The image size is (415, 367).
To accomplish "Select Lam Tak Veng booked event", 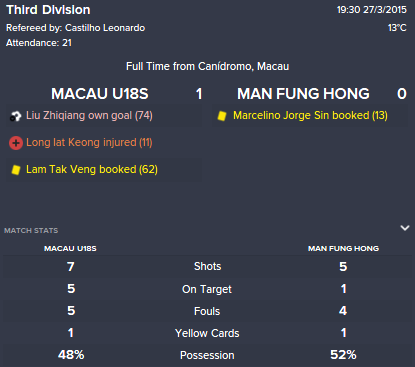I will point(104,169).
